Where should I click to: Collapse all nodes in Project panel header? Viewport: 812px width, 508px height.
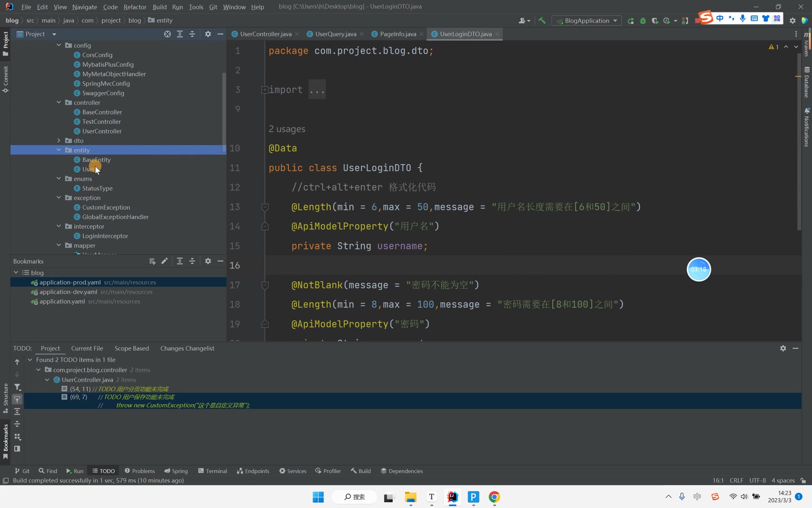pos(192,34)
